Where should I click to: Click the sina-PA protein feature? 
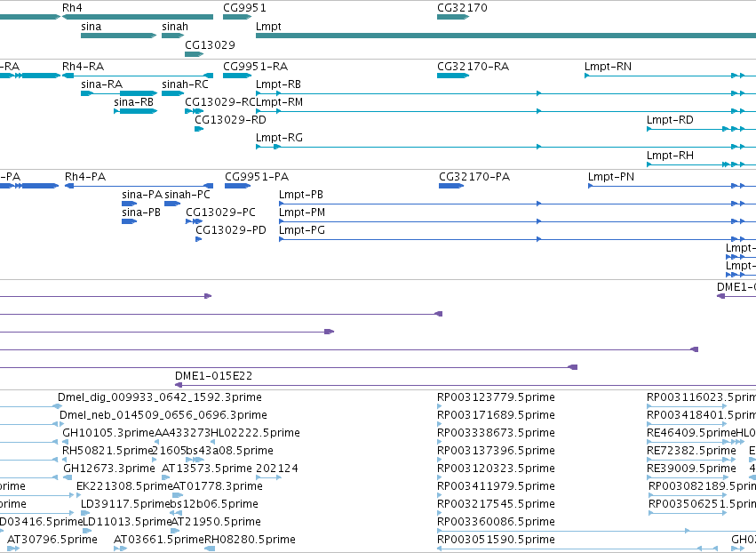click(129, 204)
